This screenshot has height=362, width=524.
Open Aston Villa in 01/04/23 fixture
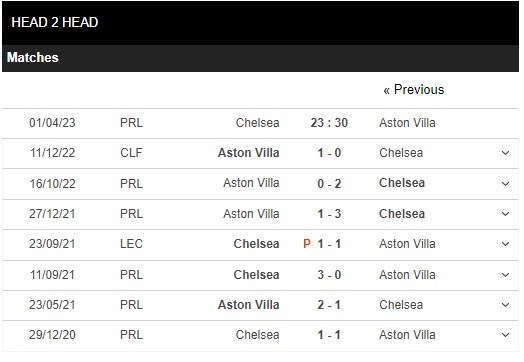pyautogui.click(x=407, y=123)
